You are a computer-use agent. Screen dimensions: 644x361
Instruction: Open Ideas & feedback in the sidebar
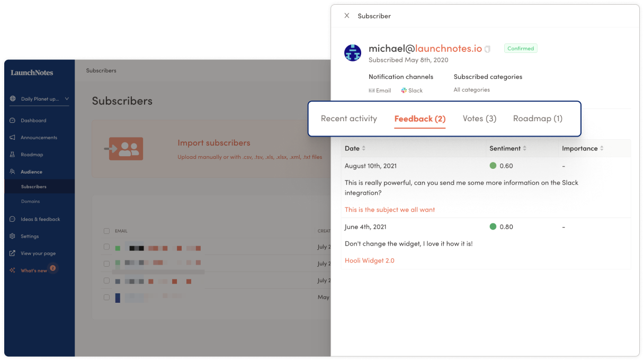(40, 219)
